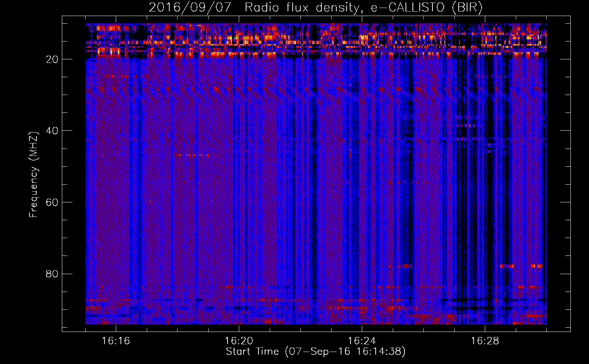Click the '40' frequency tick label

tap(52, 131)
